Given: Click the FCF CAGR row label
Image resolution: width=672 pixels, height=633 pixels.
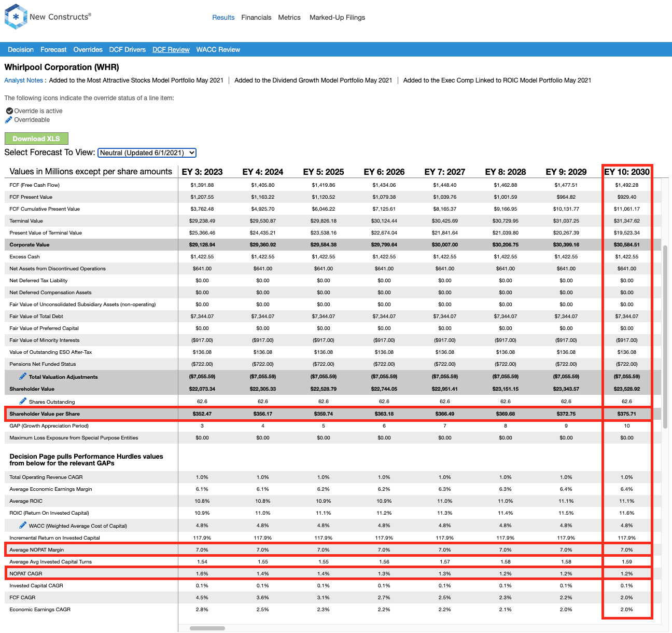Looking at the screenshot, I should (x=22, y=598).
